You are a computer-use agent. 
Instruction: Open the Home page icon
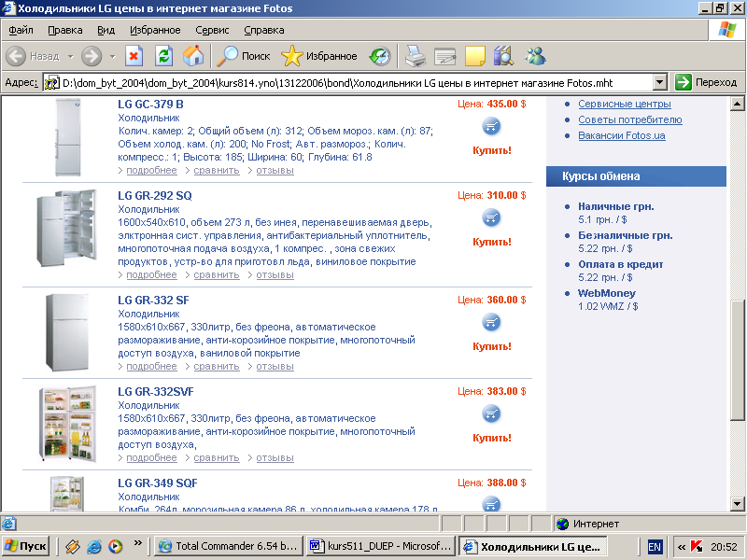coord(193,56)
